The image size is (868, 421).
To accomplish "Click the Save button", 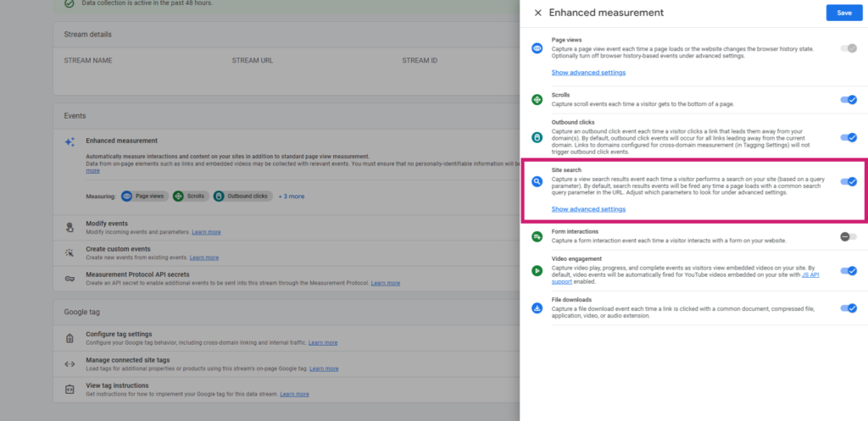I will point(843,13).
